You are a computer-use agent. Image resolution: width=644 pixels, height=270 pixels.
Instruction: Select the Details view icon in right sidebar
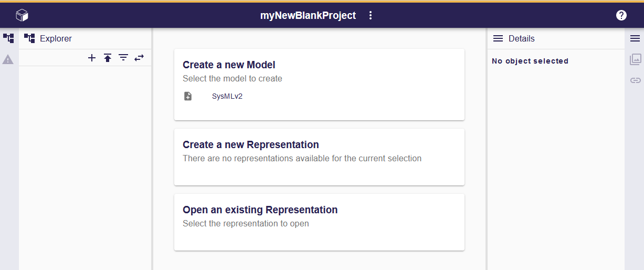point(635,38)
